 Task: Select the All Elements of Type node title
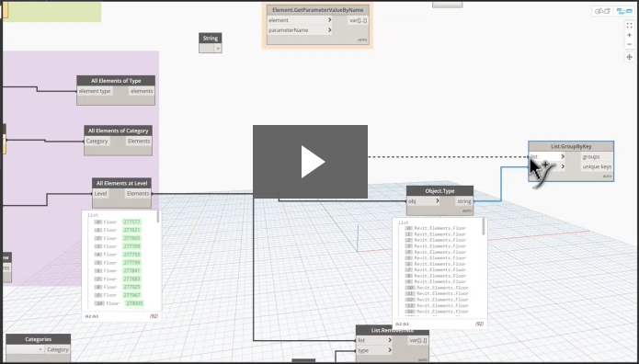point(116,81)
